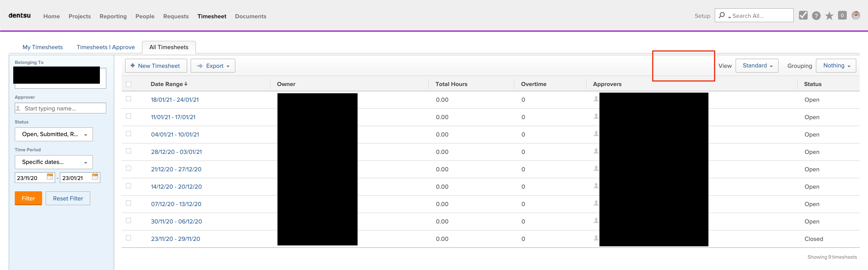Open the 04/01/21 - 10/01/21 timesheet link

(x=175, y=135)
